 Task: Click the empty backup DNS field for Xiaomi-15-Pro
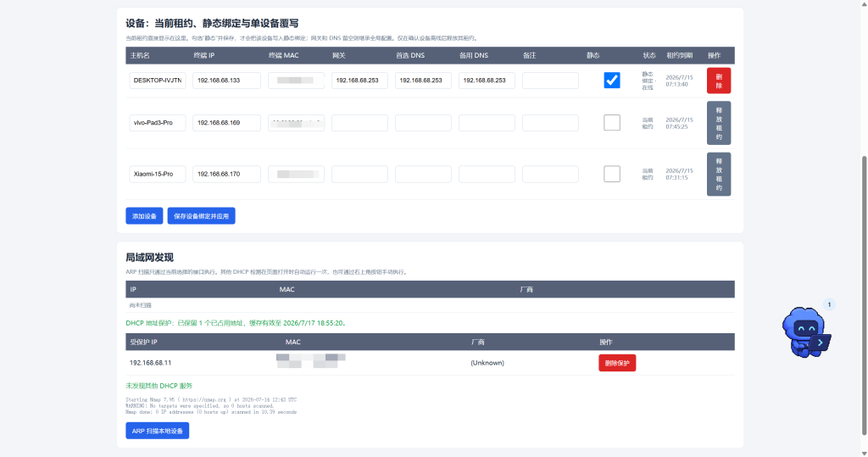coord(487,174)
